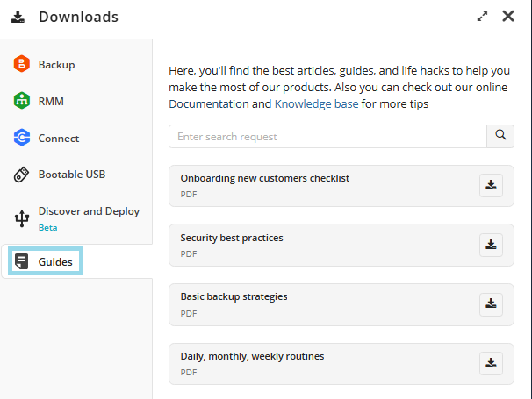Open the Documentation link
Viewport: 532px width, 399px height.
tap(208, 103)
